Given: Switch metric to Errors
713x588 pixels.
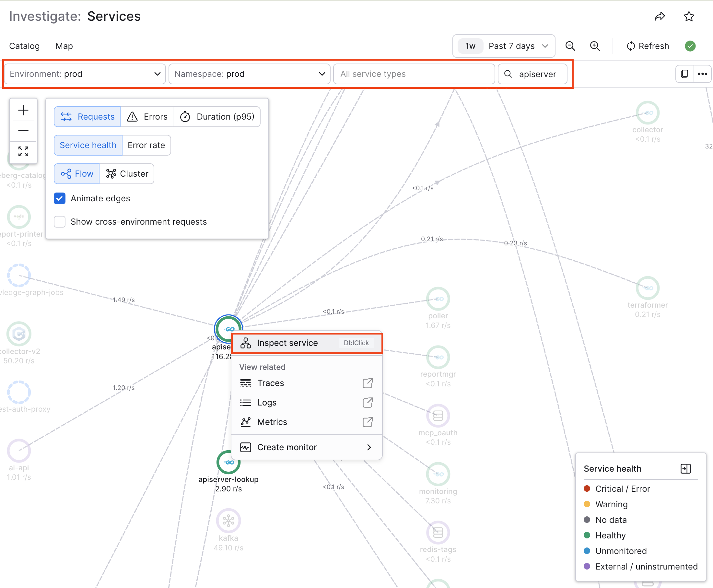Looking at the screenshot, I should tap(147, 117).
